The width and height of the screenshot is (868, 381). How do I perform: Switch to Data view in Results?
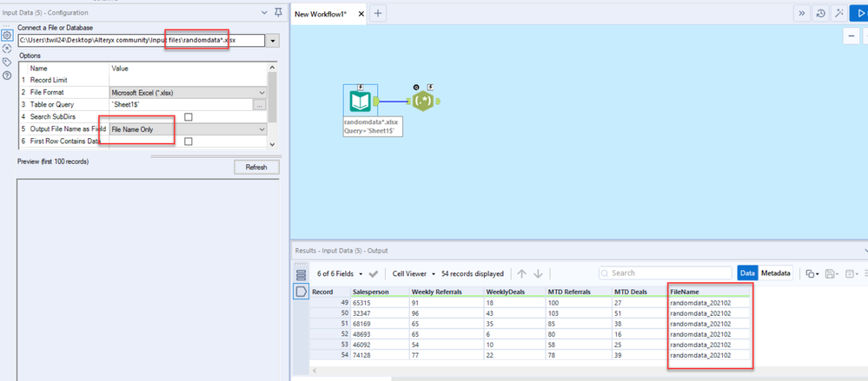pos(747,273)
